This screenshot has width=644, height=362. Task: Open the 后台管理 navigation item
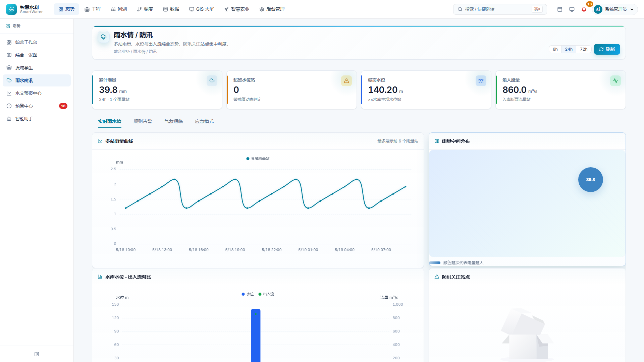point(272,9)
